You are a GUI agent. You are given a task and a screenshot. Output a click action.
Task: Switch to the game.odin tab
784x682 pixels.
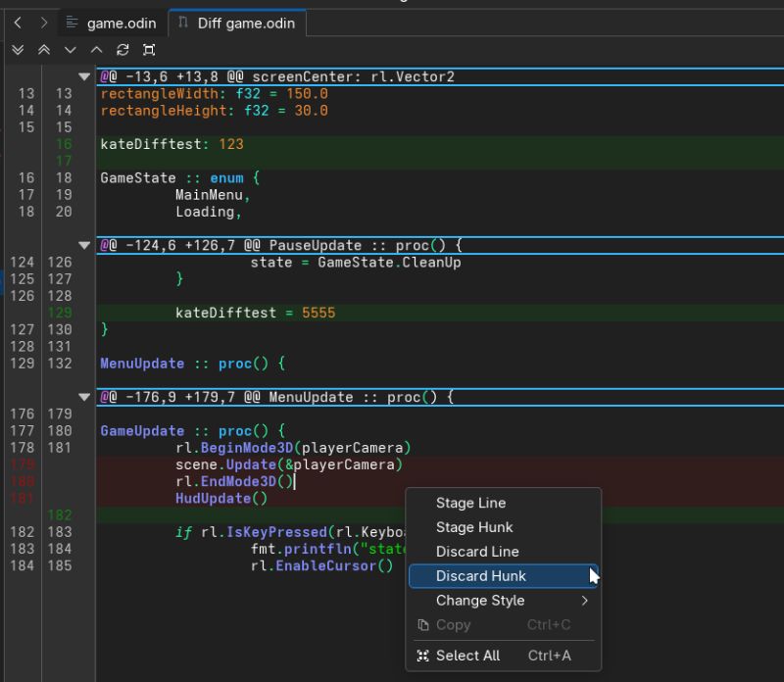(x=111, y=23)
